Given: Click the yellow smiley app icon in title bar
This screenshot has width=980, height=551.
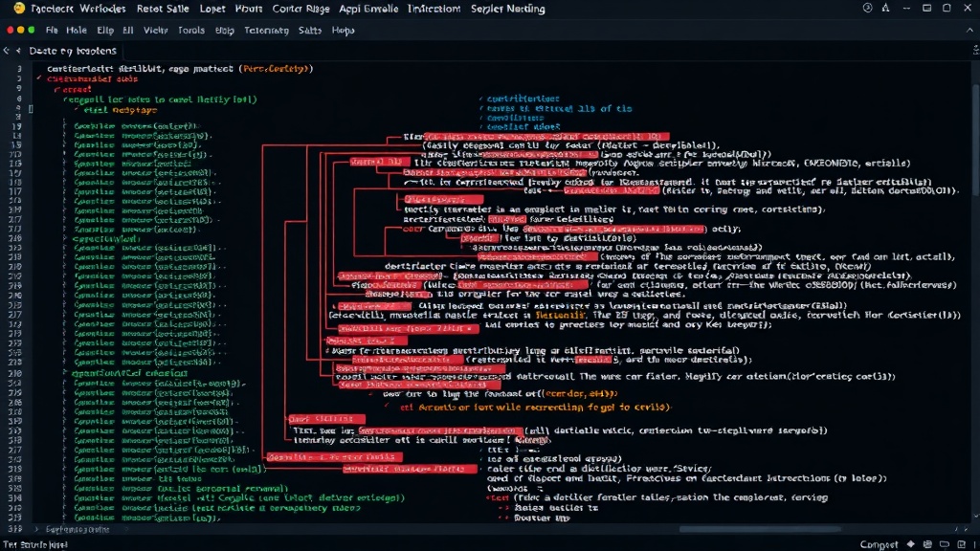Looking at the screenshot, I should click(19, 8).
